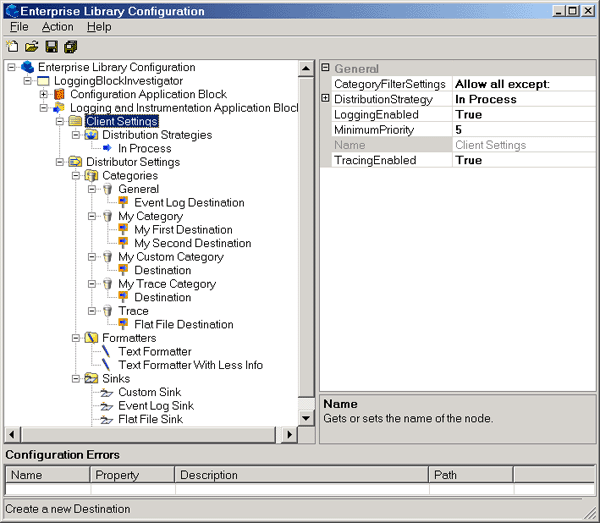Click the In Process arrow icon
Image resolution: width=600 pixels, height=523 pixels.
[x=108, y=148]
